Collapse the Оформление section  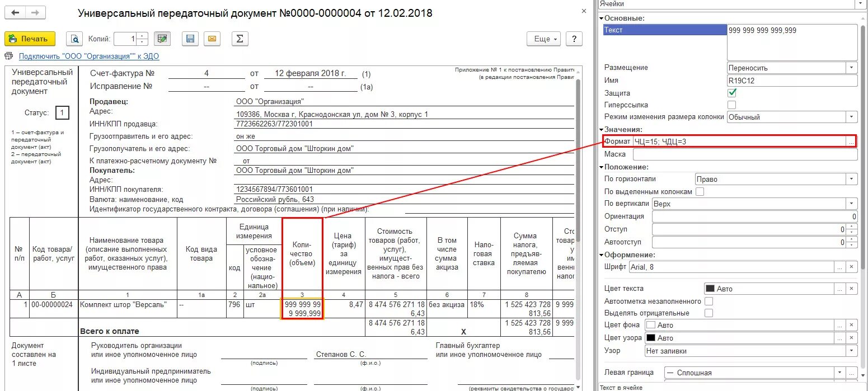[x=601, y=255]
